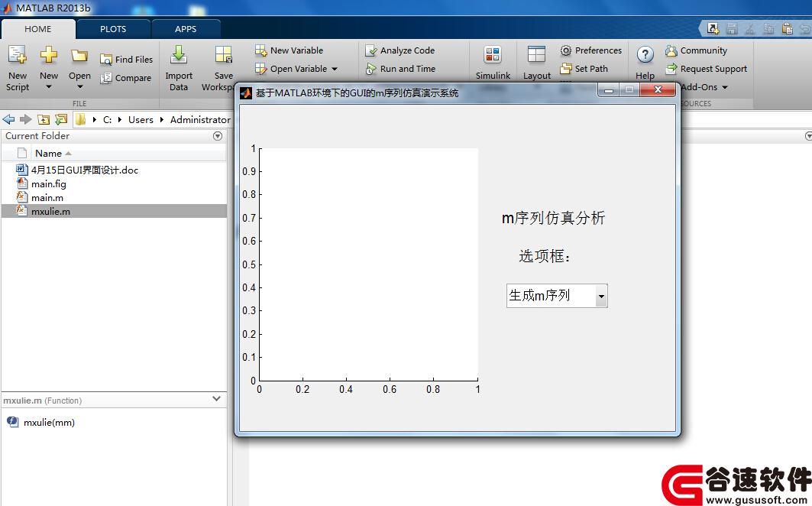Switch to the HOME tab

pyautogui.click(x=37, y=29)
